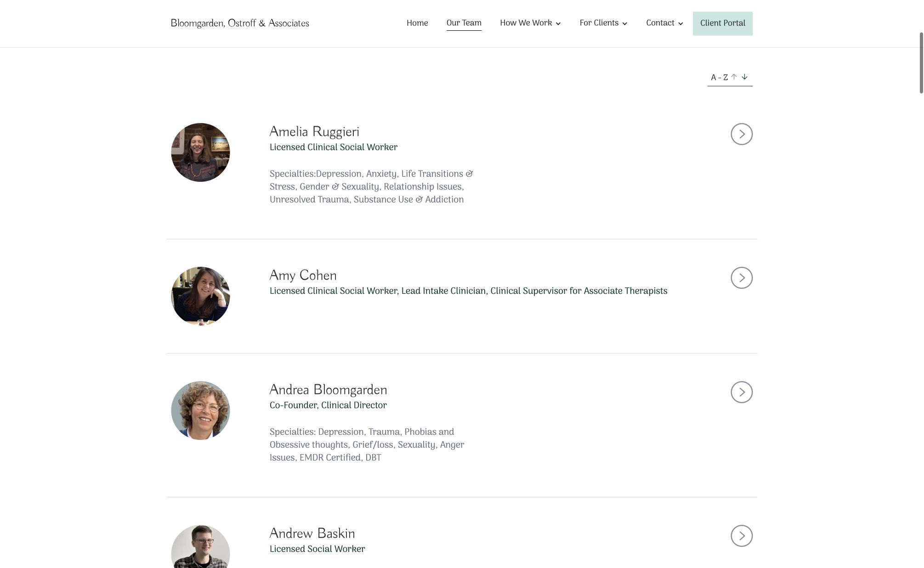Expand the How We Work menu
The image size is (924, 568).
(x=530, y=23)
